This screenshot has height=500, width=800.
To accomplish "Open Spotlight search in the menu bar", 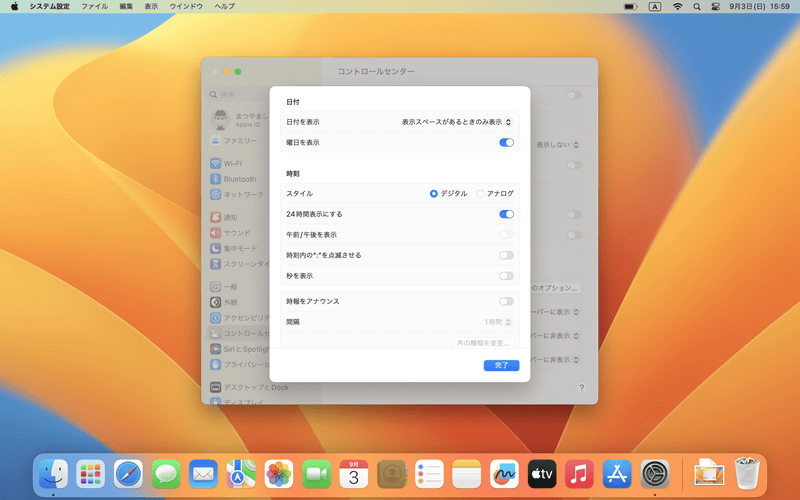I will (x=696, y=7).
